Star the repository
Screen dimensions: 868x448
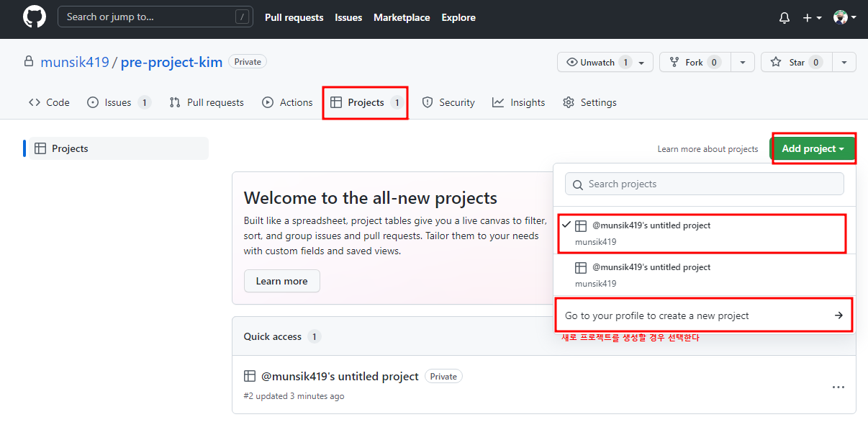[796, 63]
